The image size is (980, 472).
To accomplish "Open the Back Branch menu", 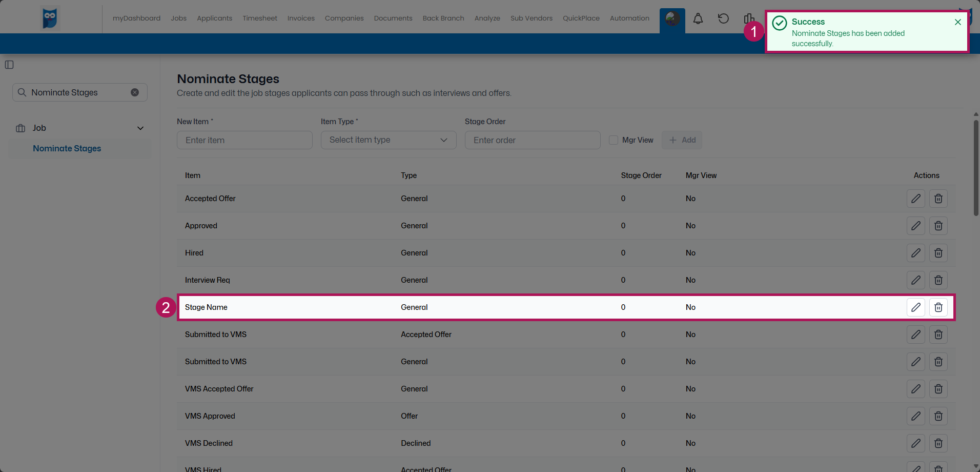I will [x=443, y=18].
